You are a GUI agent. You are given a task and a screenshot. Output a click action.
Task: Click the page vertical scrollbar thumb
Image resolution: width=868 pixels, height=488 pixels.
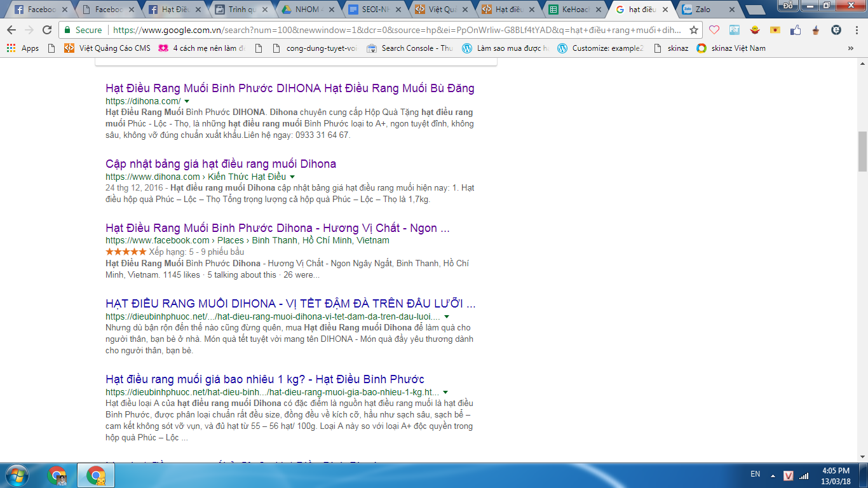tap(862, 151)
